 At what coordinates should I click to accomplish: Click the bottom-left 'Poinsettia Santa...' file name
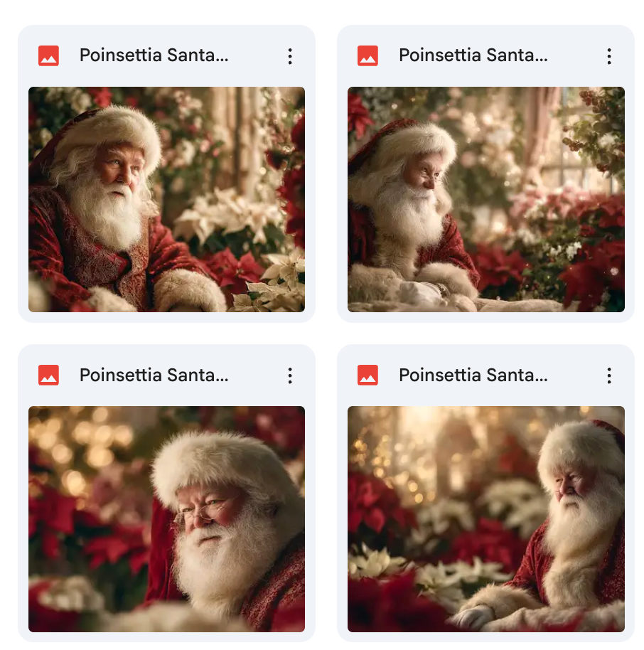point(154,375)
